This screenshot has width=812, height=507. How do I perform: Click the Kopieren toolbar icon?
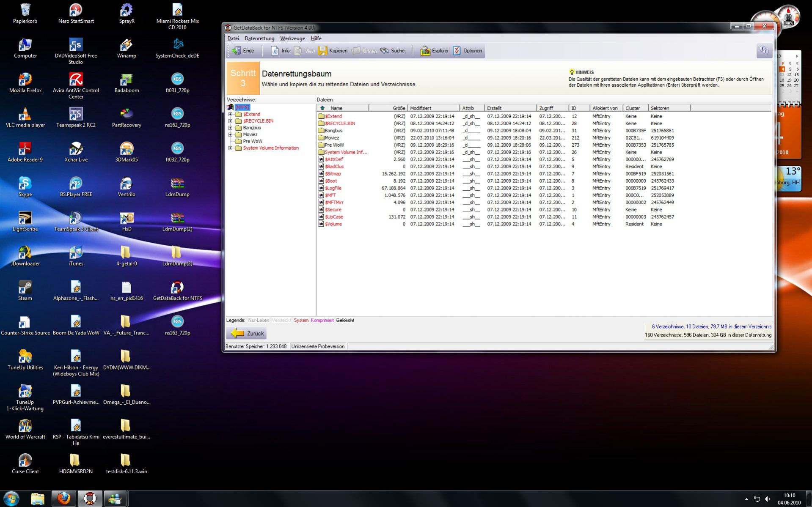[x=333, y=51]
